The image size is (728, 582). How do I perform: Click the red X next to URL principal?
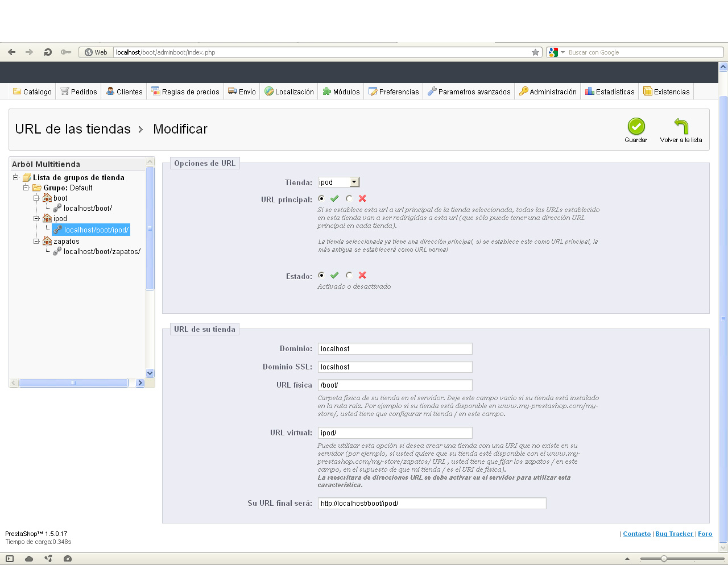click(362, 198)
